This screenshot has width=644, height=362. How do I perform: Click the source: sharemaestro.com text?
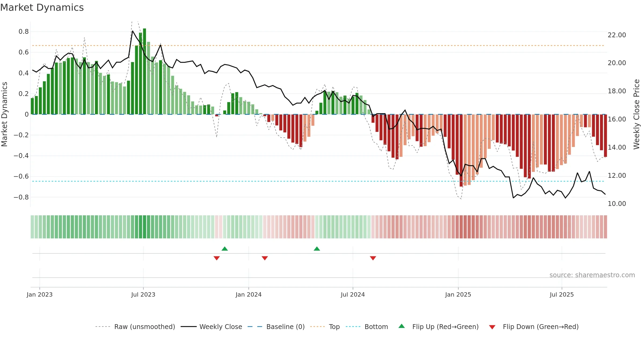click(x=592, y=275)
